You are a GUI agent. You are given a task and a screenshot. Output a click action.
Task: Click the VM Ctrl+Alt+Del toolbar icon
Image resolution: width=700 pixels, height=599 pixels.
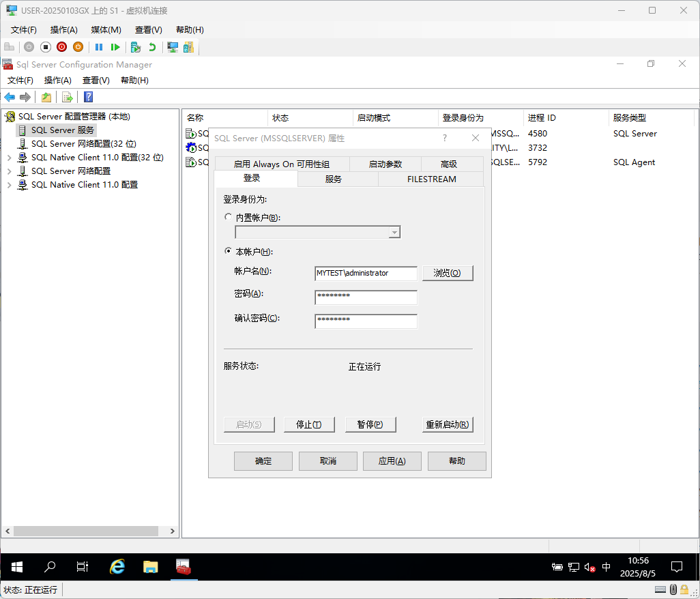click(x=10, y=47)
